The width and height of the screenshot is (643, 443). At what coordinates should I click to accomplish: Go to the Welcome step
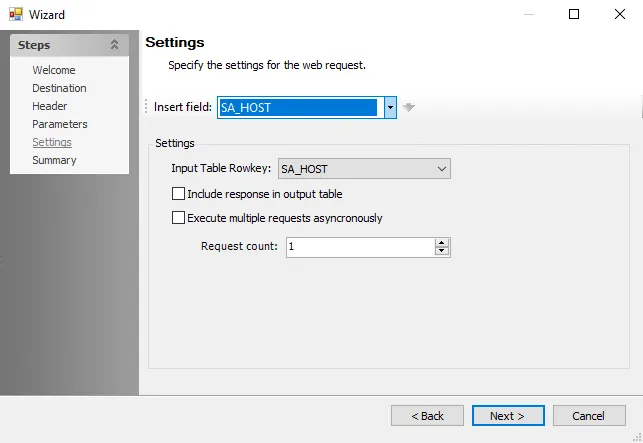54,70
